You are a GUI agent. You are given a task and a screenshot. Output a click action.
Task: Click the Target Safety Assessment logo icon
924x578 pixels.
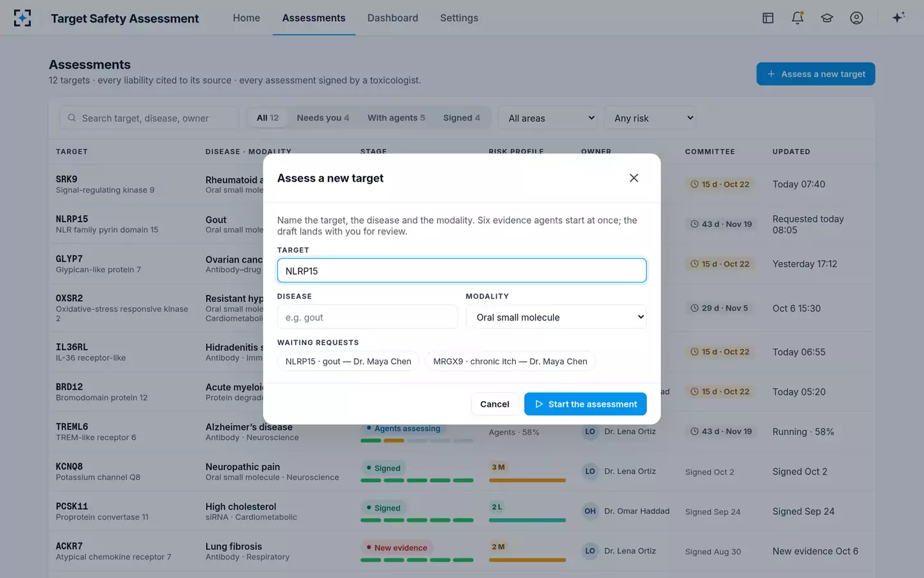pos(22,18)
